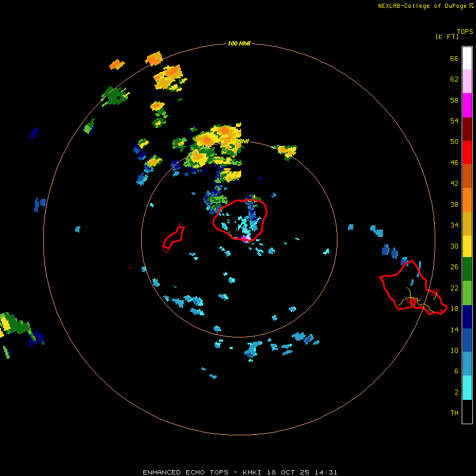
Task: Click the light pink legend swatch
Action: coord(467,81)
